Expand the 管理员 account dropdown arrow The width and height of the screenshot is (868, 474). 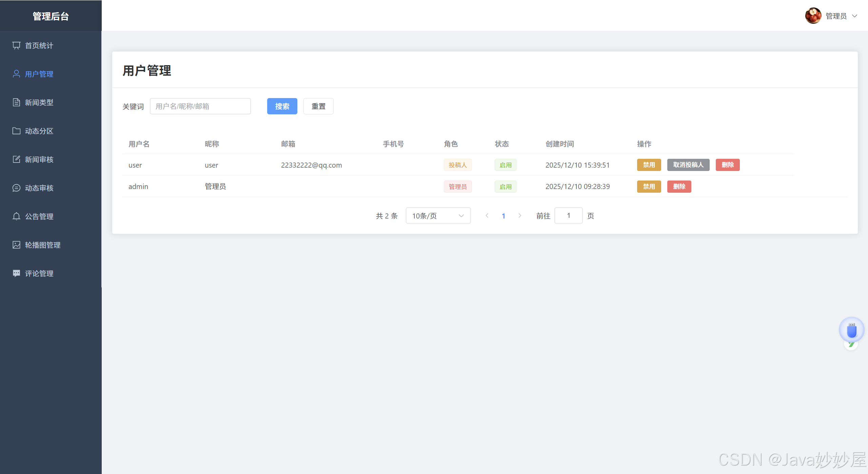point(855,16)
